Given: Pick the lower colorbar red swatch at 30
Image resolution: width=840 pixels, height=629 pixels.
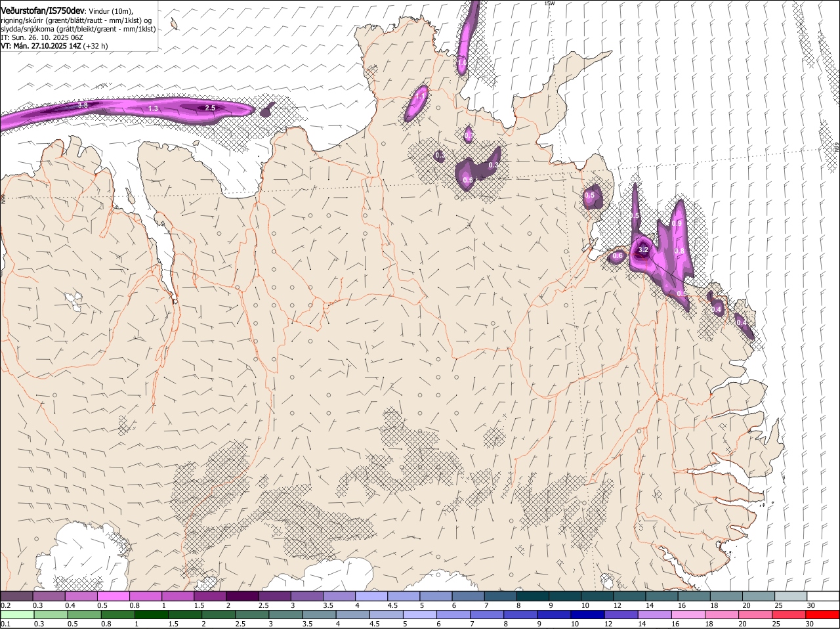Looking at the screenshot, I should pos(822,615).
